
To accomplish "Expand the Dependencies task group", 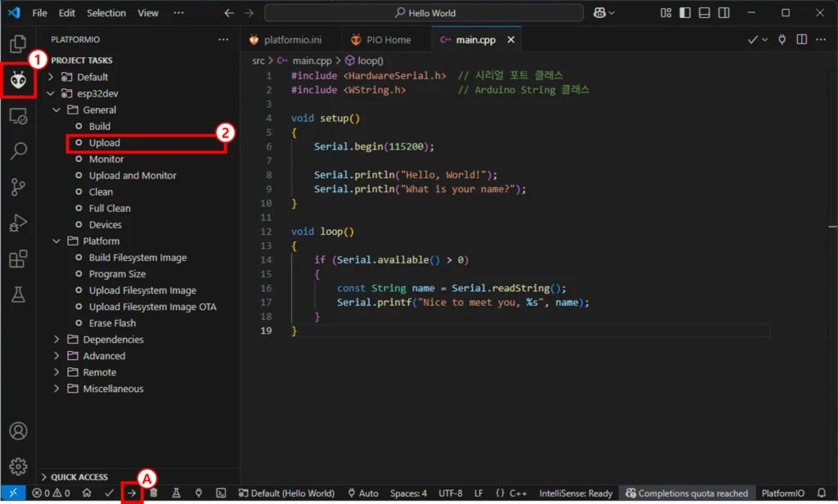I will 113,340.
